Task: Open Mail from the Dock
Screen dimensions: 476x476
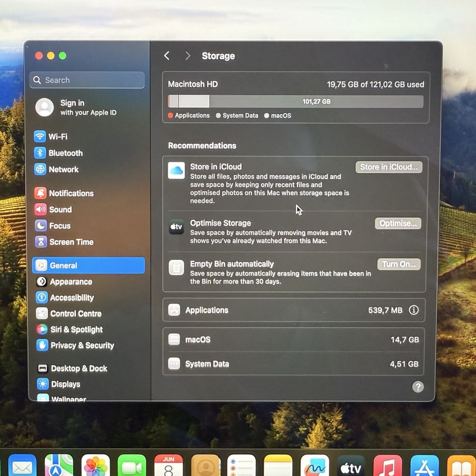Action: click(22, 466)
